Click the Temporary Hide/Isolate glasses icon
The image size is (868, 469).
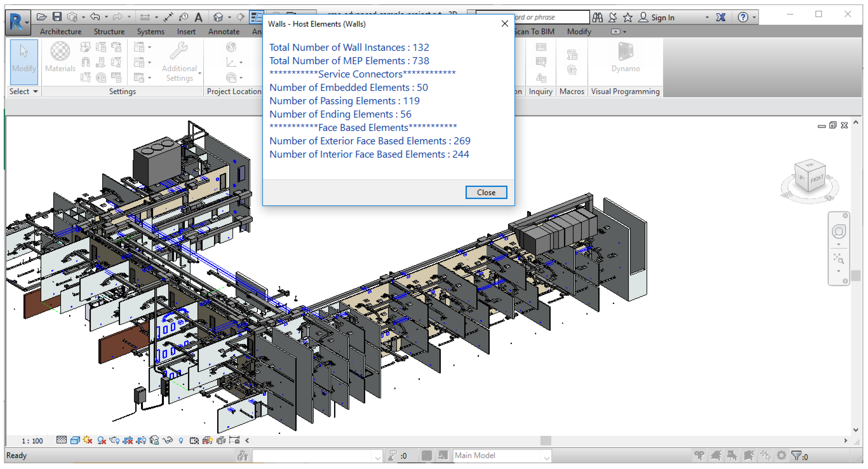click(167, 440)
